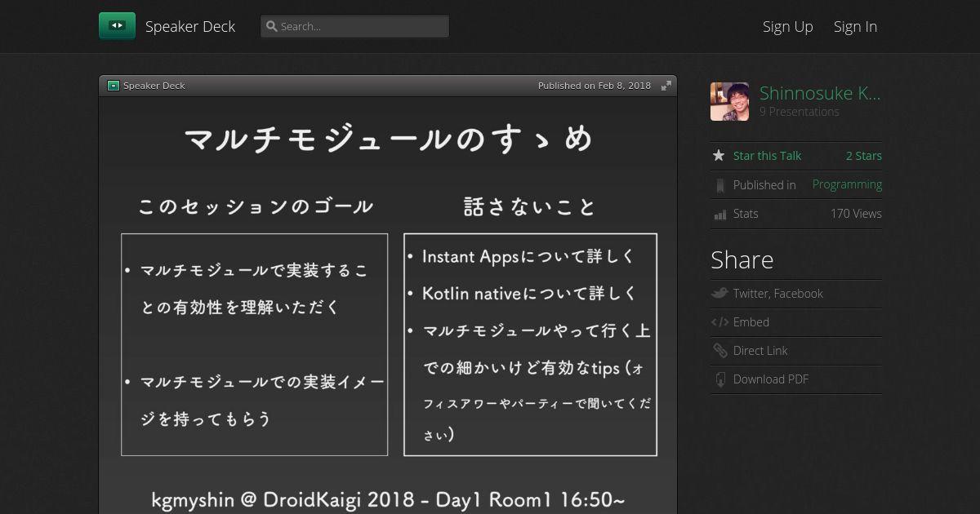
Task: Click the 話さないこと heading on slide
Action: tap(530, 206)
